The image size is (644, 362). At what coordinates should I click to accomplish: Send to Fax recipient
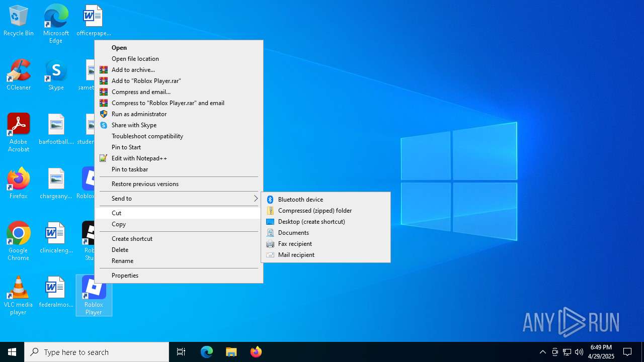326,244
